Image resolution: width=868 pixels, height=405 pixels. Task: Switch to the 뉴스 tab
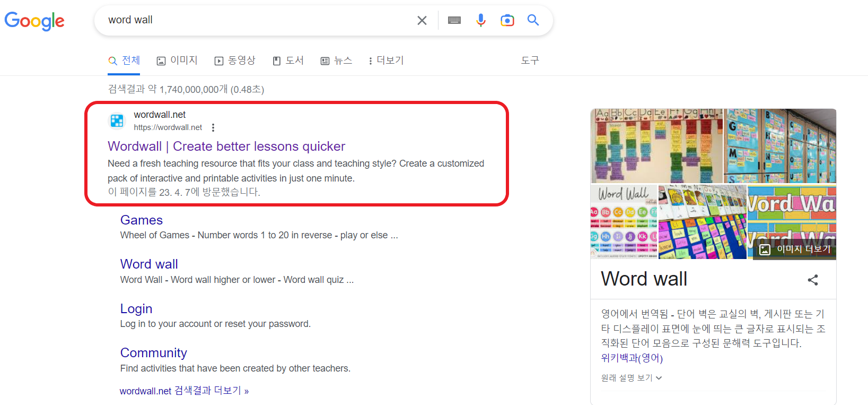pyautogui.click(x=336, y=61)
